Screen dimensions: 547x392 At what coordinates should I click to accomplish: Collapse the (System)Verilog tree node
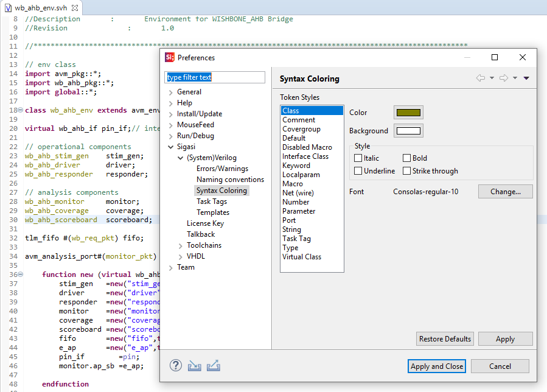pyautogui.click(x=180, y=158)
